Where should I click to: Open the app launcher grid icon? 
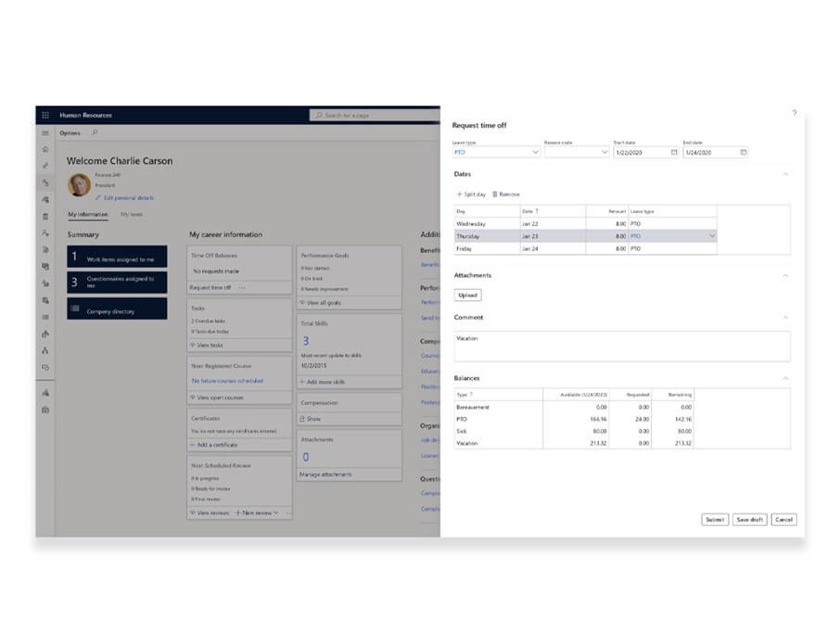45,114
